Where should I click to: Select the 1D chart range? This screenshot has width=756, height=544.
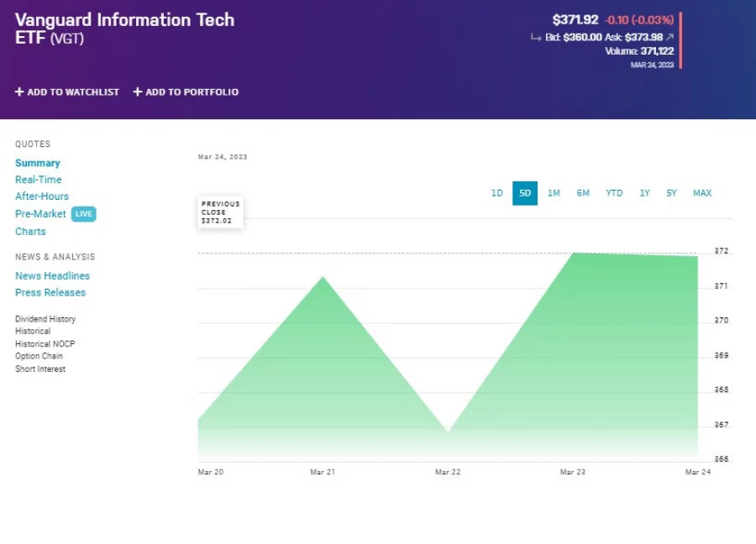click(496, 193)
